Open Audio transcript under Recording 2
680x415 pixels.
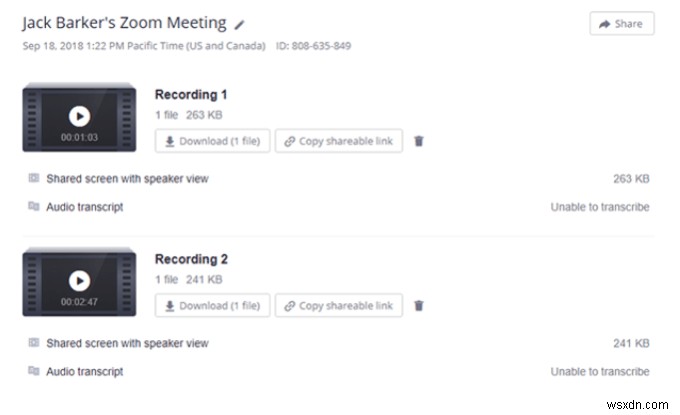(85, 371)
